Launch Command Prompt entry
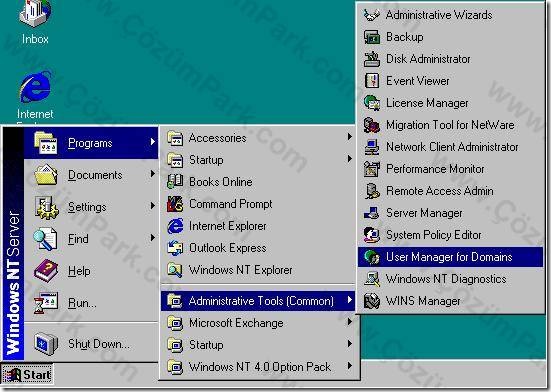The image size is (551, 392). (x=258, y=204)
